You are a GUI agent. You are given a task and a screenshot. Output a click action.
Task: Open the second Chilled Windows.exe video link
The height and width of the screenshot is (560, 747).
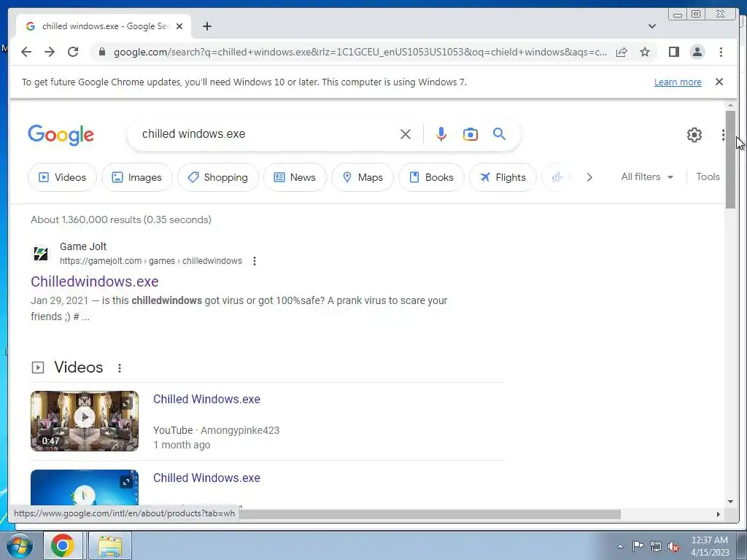pyautogui.click(x=206, y=478)
